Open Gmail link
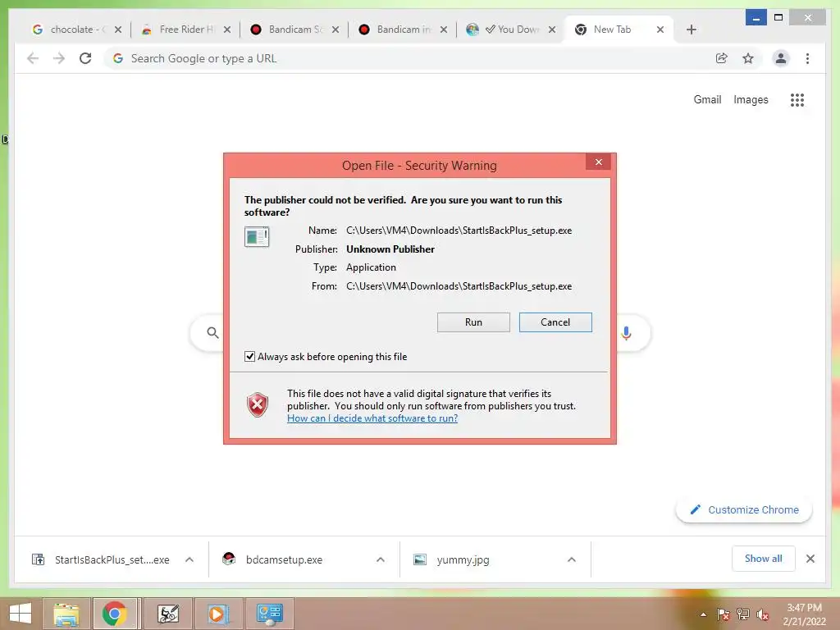Image resolution: width=840 pixels, height=630 pixels. [707, 99]
